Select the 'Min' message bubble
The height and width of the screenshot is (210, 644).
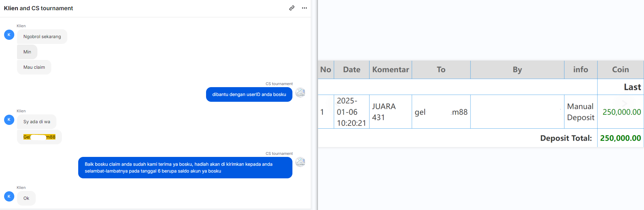[27, 52]
